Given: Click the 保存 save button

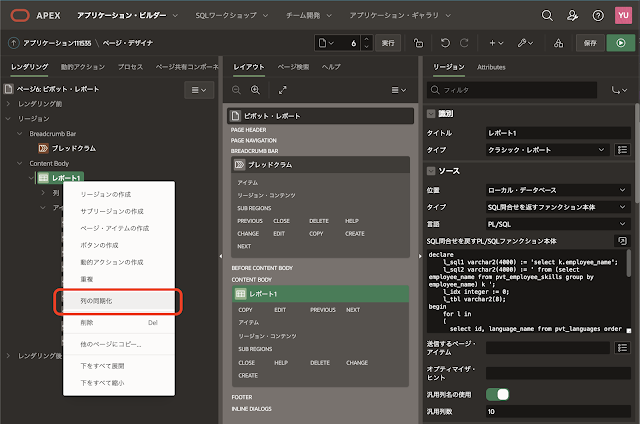Looking at the screenshot, I should [x=590, y=43].
